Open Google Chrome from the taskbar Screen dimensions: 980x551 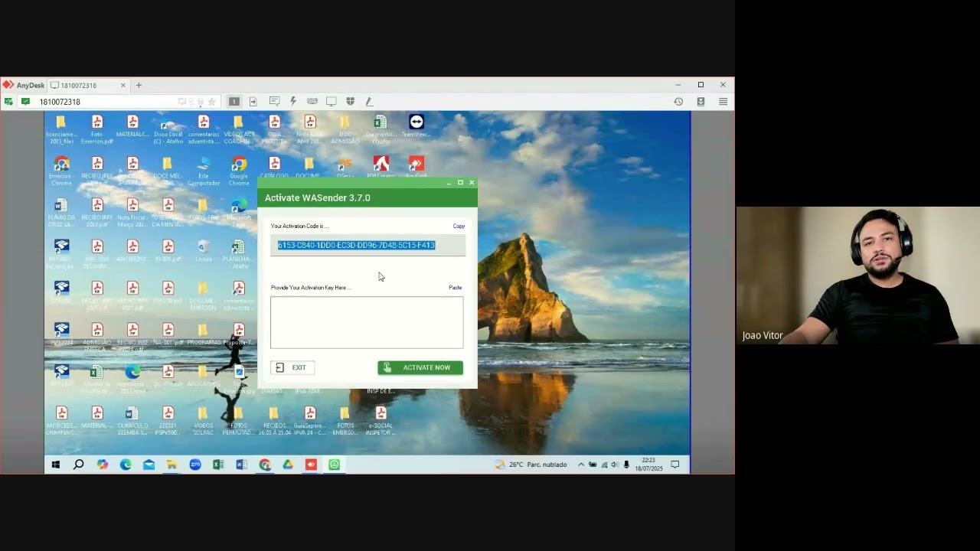pos(265,465)
